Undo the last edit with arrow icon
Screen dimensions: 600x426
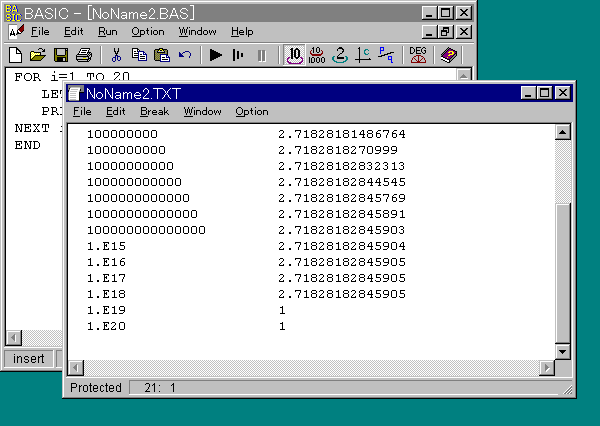(x=185, y=55)
